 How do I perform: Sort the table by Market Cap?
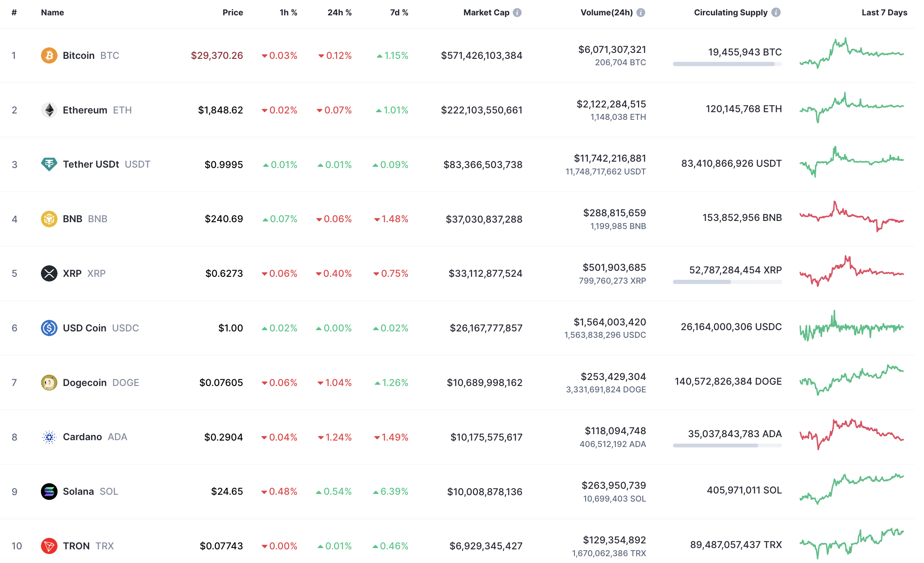[486, 12]
